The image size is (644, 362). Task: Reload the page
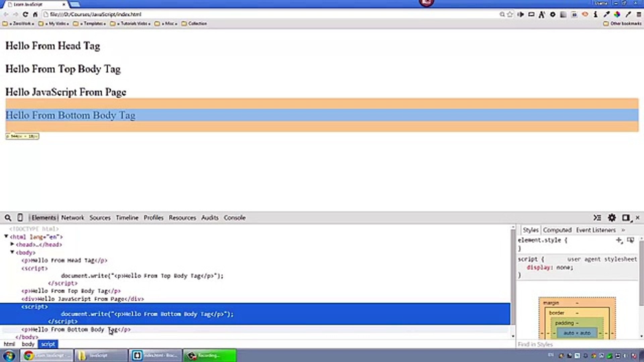coord(25,14)
